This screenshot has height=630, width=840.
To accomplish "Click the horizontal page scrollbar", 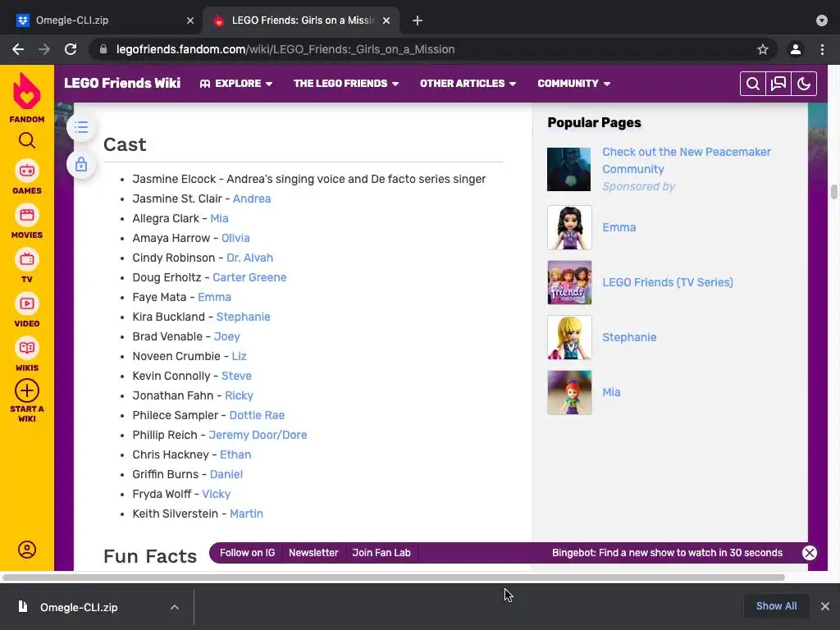I will tap(394, 577).
